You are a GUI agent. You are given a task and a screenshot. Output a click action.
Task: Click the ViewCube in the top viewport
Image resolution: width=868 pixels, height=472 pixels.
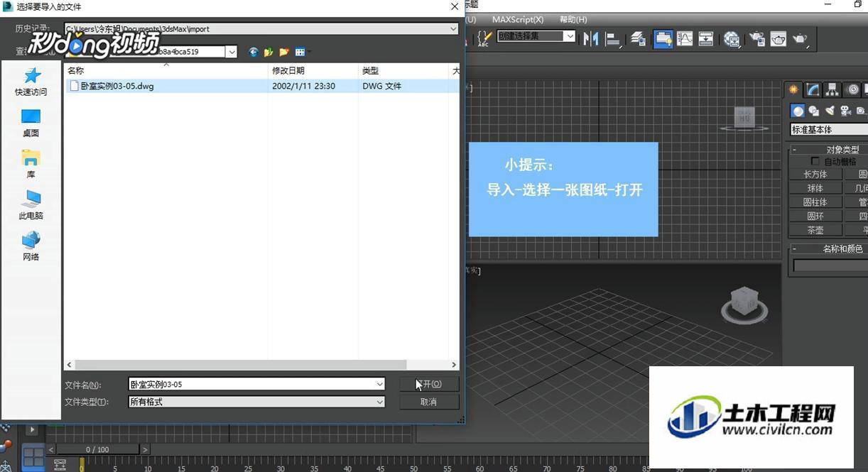tap(744, 119)
